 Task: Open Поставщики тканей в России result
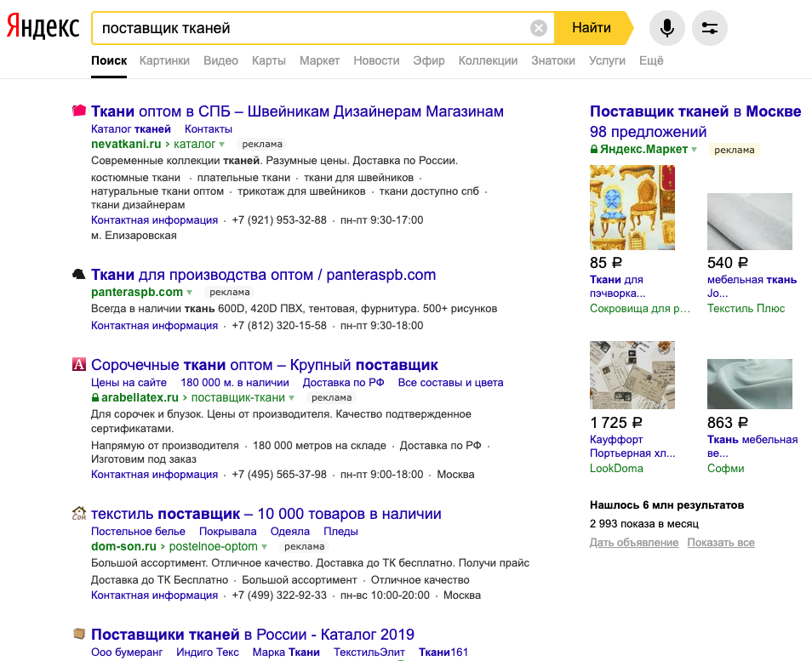[253, 634]
